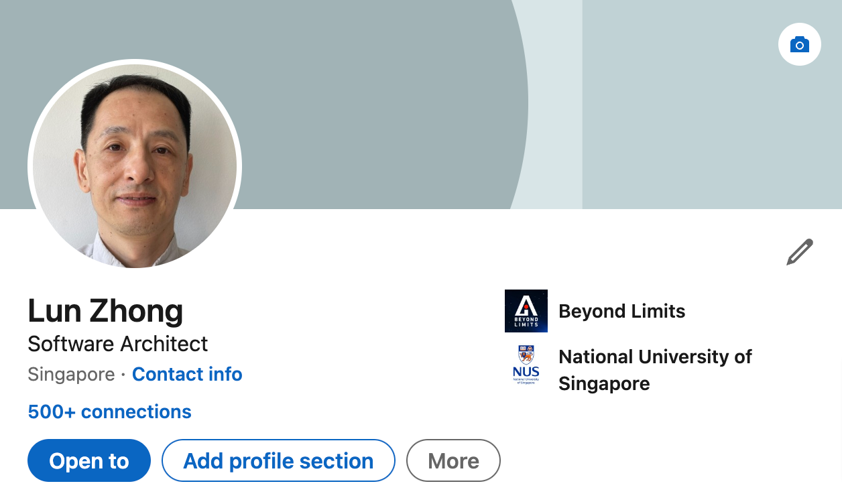Image resolution: width=842 pixels, height=504 pixels.
Task: Click the camera icon to change cover photo
Action: point(799,44)
